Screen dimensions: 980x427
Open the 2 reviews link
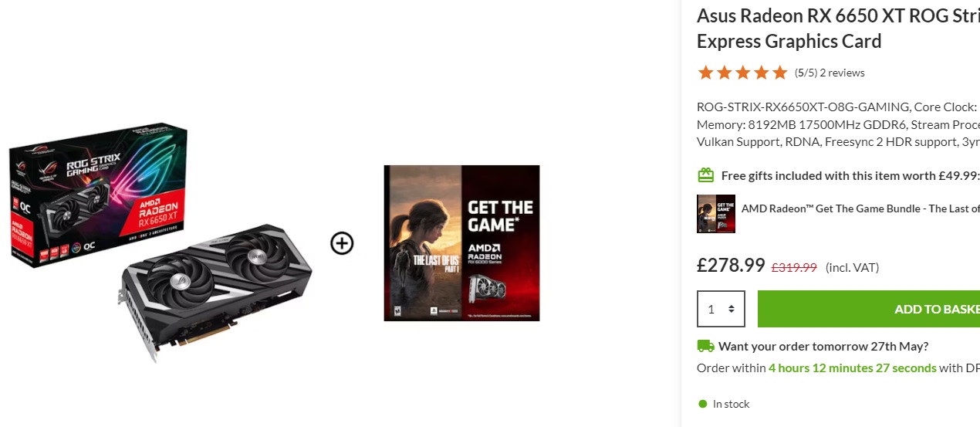click(842, 73)
